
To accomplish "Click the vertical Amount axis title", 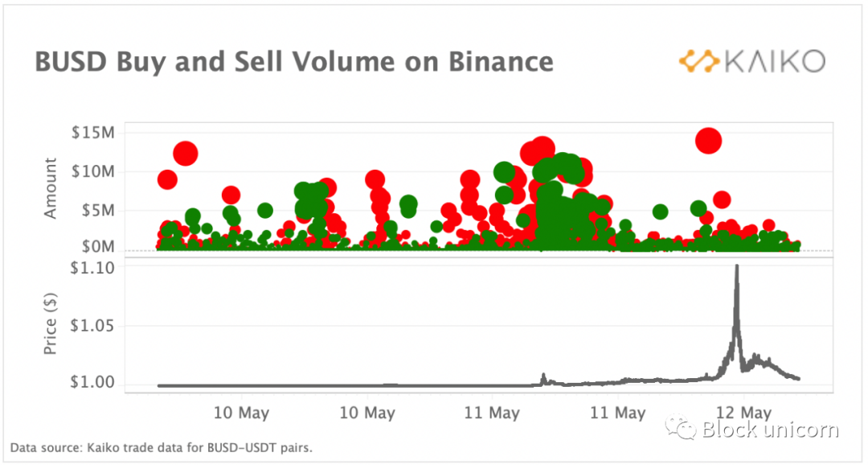I will coord(51,189).
